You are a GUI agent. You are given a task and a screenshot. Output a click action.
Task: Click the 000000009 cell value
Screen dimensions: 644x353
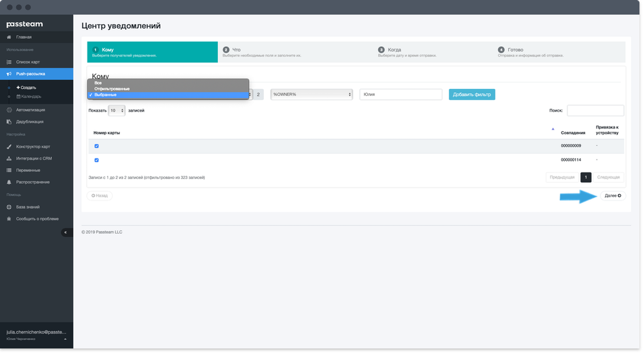coord(571,146)
